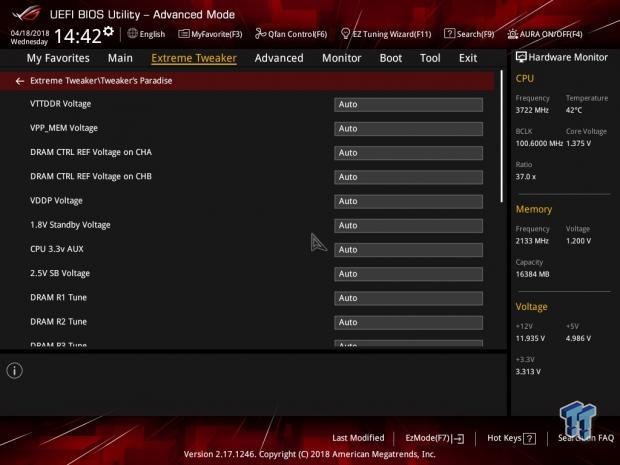Screen dimensions: 620x465
Task: Click the settings list scrollbar
Action: coord(502,136)
